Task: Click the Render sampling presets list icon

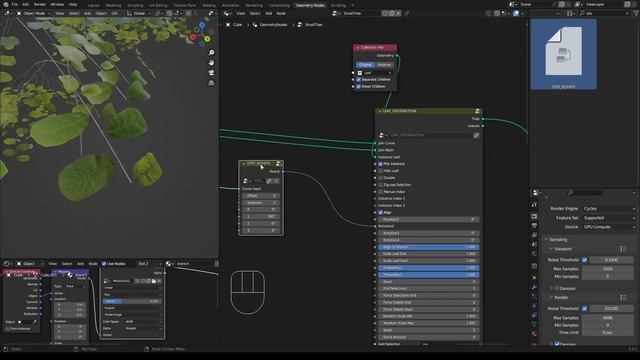Action: 623,298
